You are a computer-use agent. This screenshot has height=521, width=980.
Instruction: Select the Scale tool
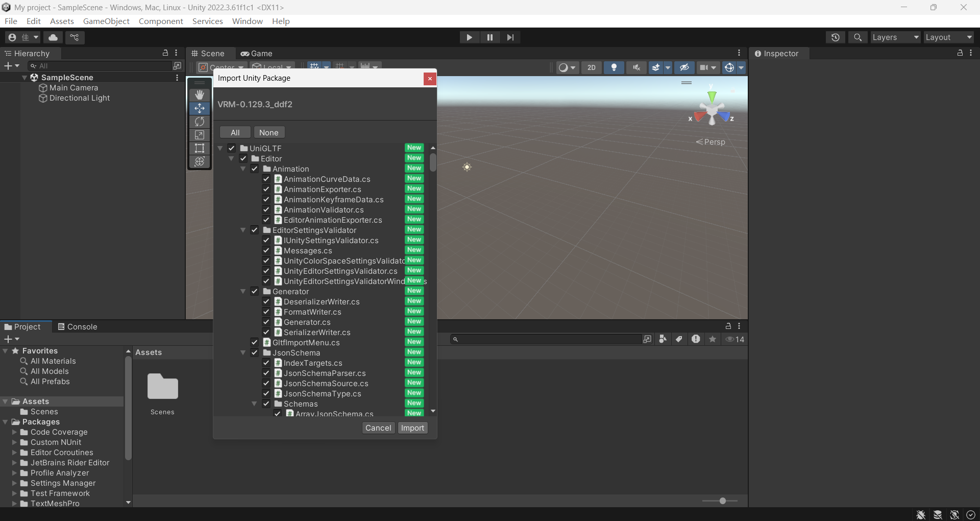200,135
